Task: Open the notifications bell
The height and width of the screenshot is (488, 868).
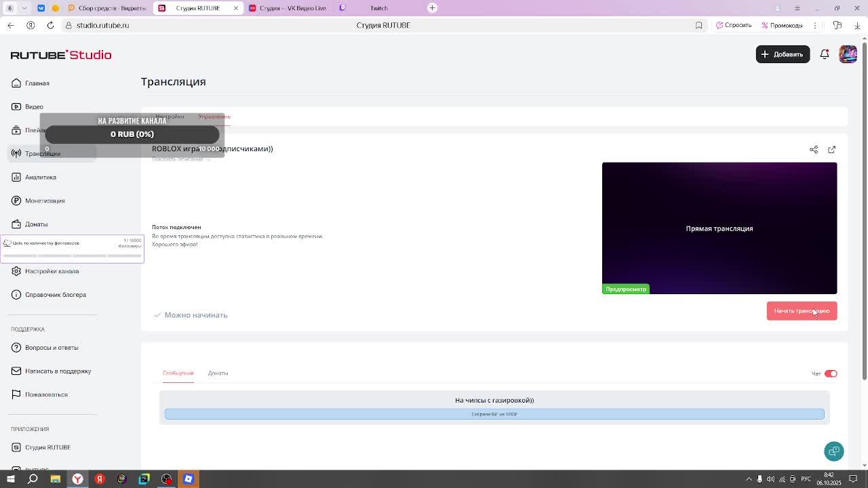Action: point(825,54)
